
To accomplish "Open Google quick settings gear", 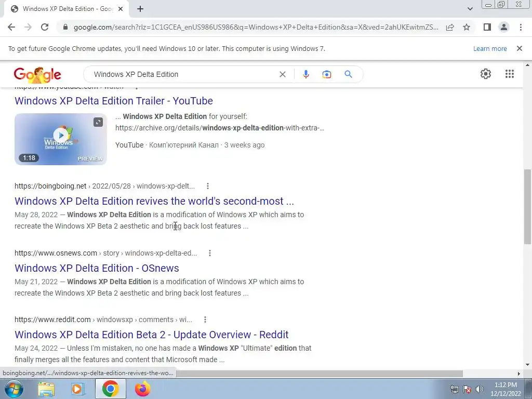I will 486,74.
